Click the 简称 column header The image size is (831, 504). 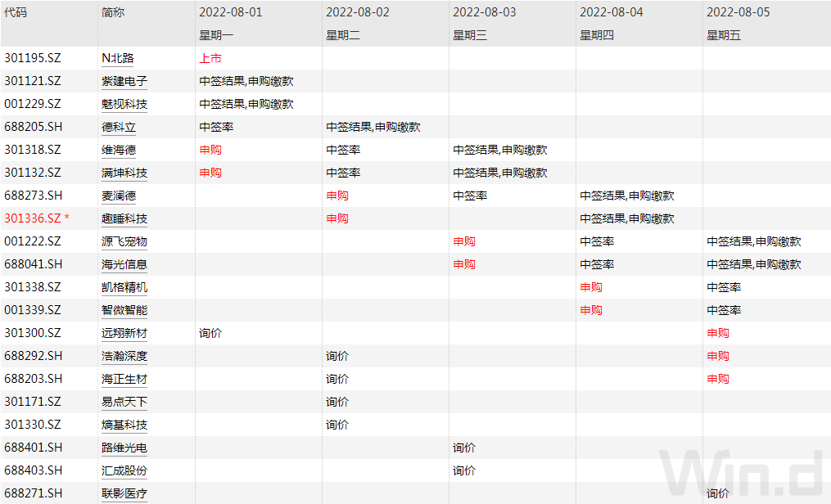[x=113, y=13]
